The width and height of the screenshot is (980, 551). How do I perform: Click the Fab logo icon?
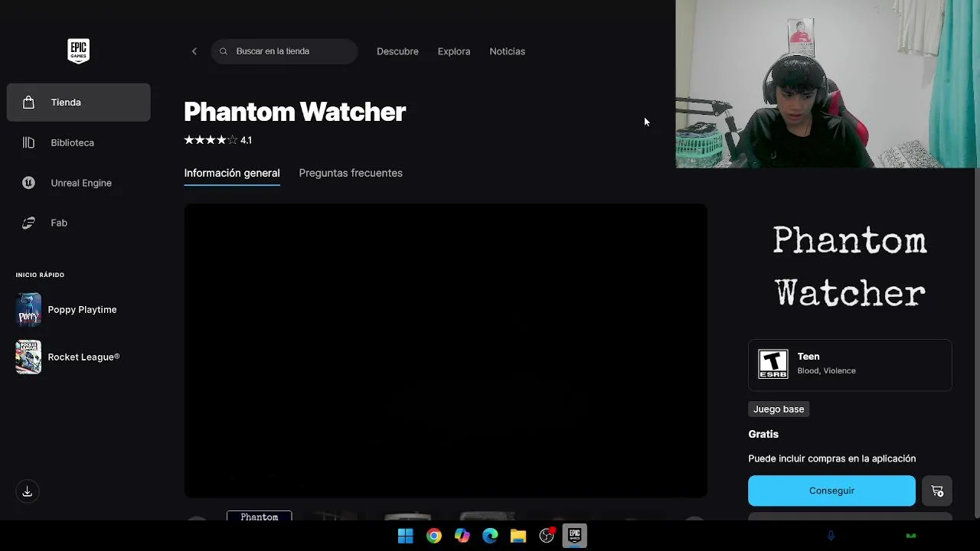28,223
